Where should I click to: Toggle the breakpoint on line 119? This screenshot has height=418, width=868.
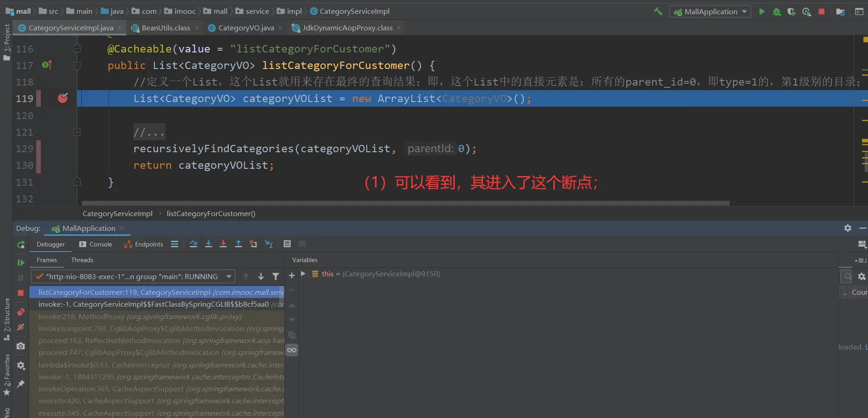[x=63, y=98]
